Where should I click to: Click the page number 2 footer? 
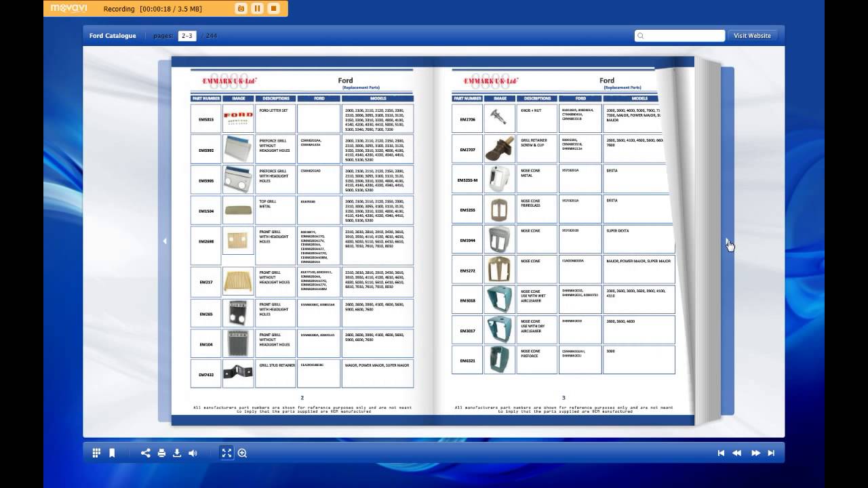click(302, 398)
